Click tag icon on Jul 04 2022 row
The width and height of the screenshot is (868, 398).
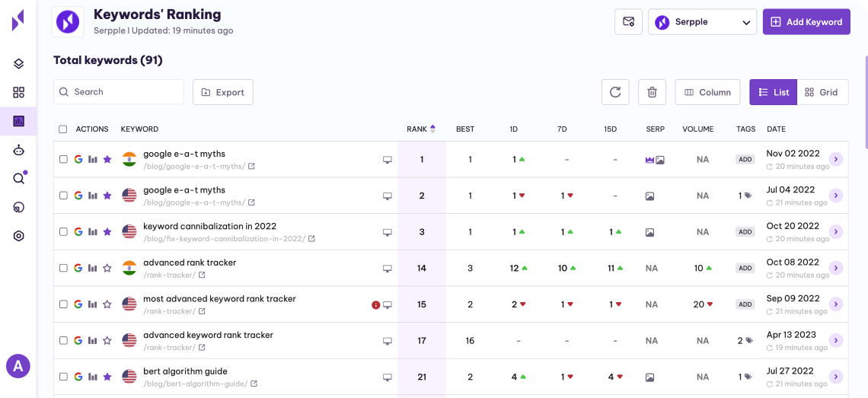pos(748,196)
